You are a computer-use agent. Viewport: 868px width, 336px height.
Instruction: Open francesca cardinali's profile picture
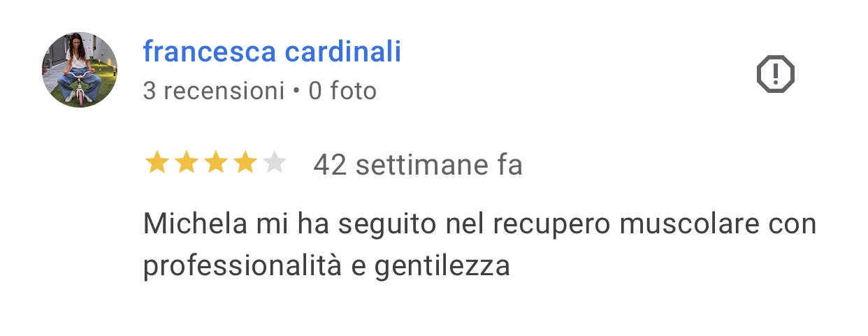80,70
